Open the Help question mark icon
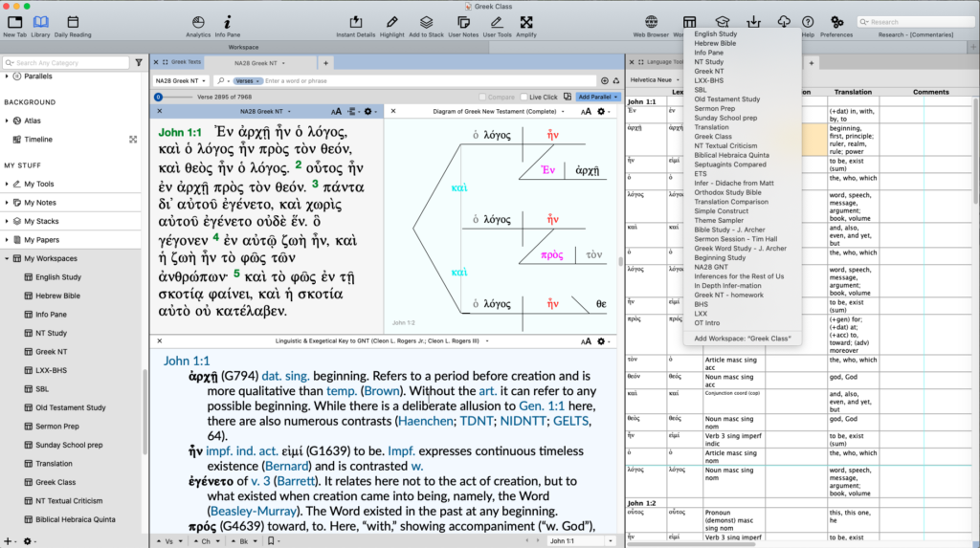Screen dimensions: 980x548 pos(808,26)
